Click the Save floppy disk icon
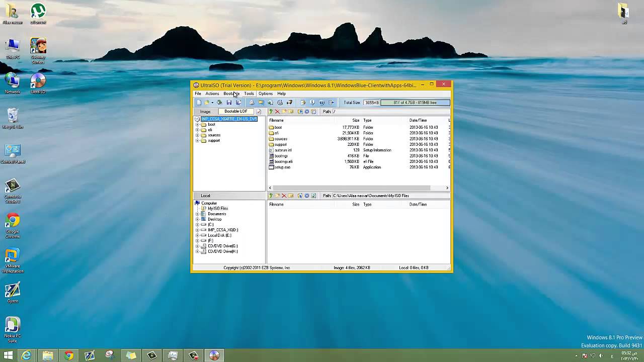Viewport: 644px width, 362px height. point(229,103)
